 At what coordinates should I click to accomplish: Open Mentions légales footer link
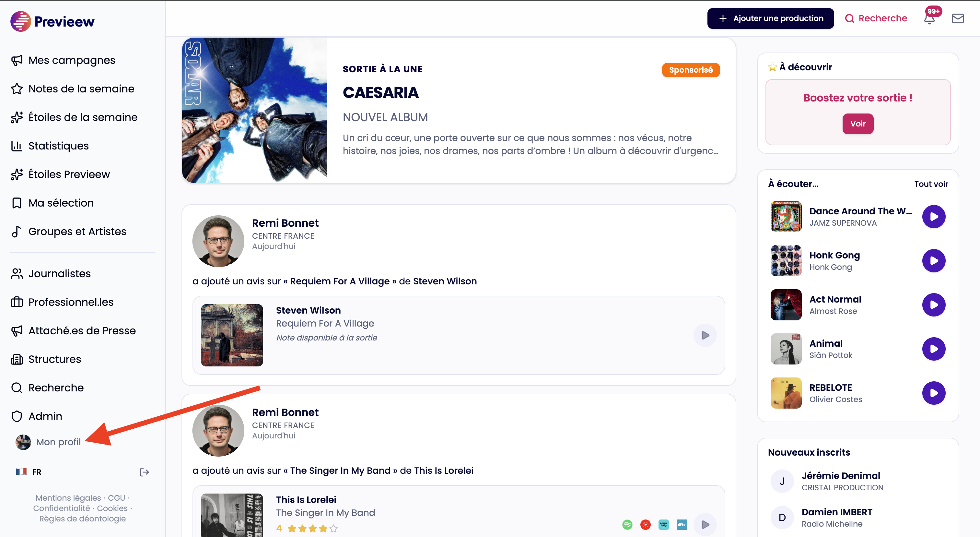(68, 498)
